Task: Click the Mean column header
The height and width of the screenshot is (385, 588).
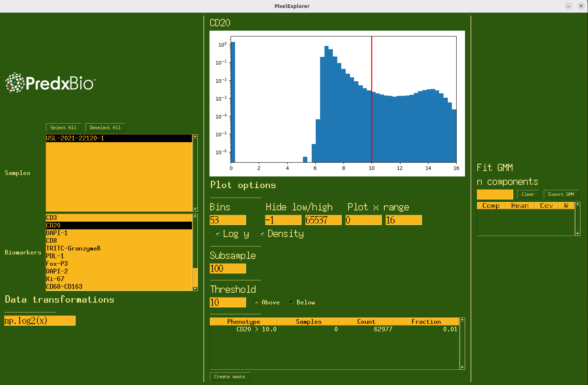Action: tap(520, 206)
